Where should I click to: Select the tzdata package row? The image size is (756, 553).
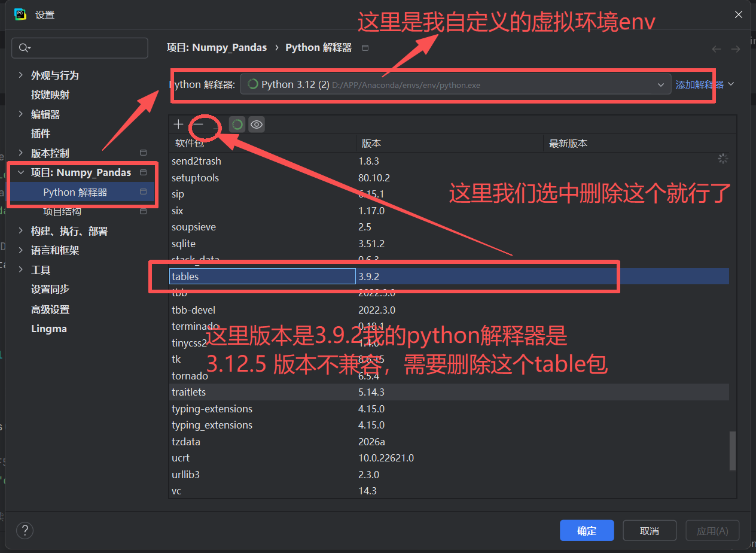coord(449,442)
